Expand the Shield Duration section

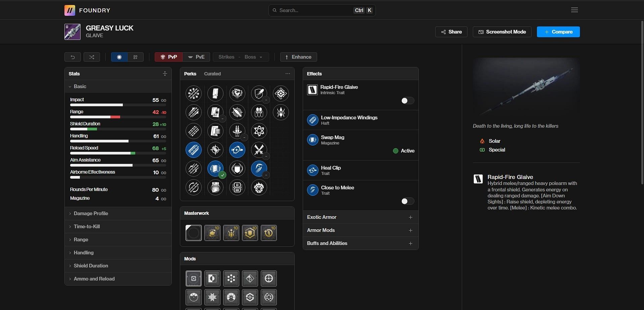pyautogui.click(x=118, y=266)
